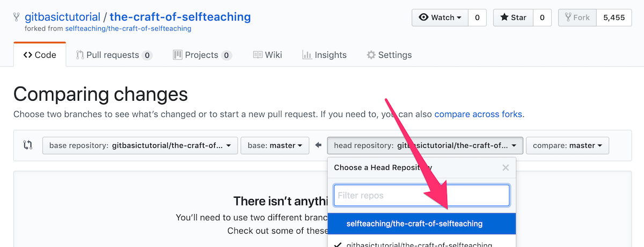Click the fork icon on Fork button
This screenshot has height=247, width=644.
(x=568, y=17)
